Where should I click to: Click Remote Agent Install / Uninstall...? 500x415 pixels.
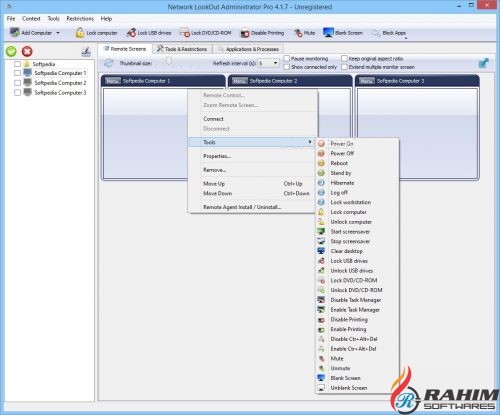252,207
